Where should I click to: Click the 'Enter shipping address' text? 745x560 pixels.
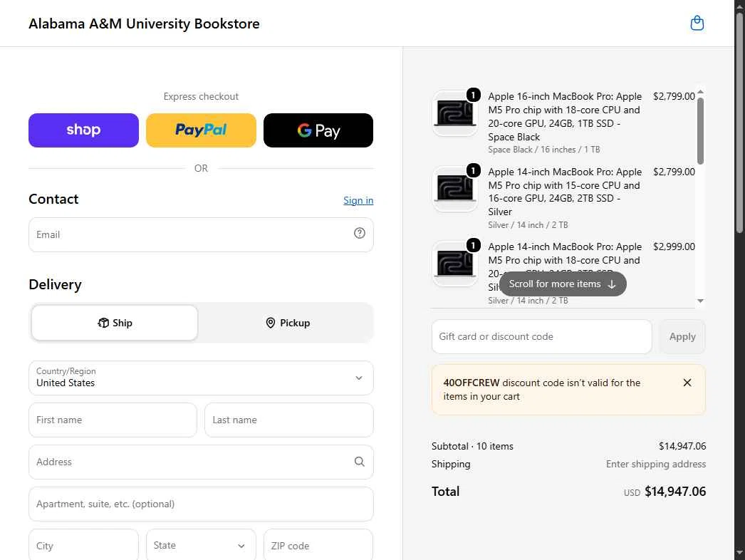pyautogui.click(x=656, y=464)
